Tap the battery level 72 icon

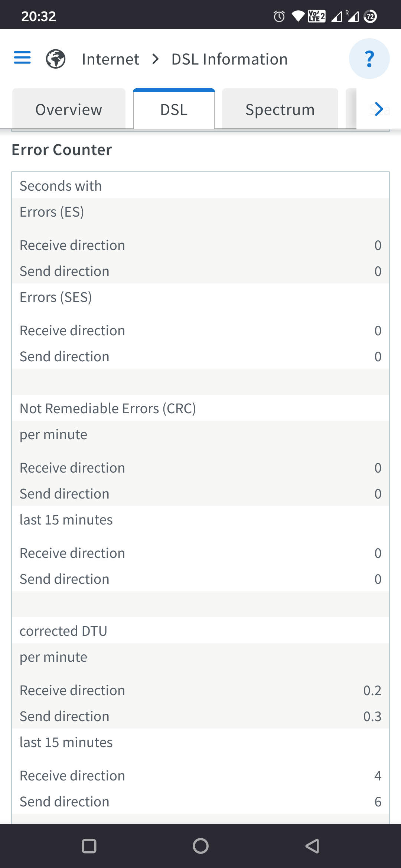pos(370,16)
